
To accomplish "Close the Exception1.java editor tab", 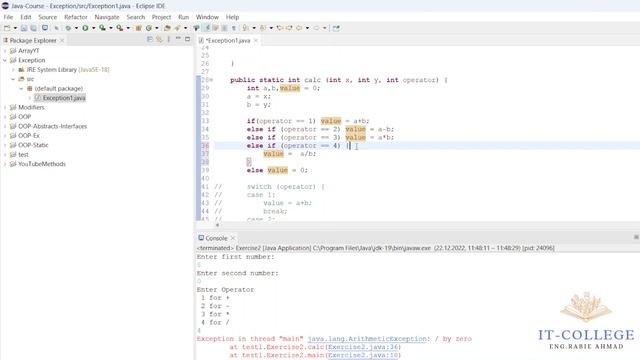I will pos(256,40).
